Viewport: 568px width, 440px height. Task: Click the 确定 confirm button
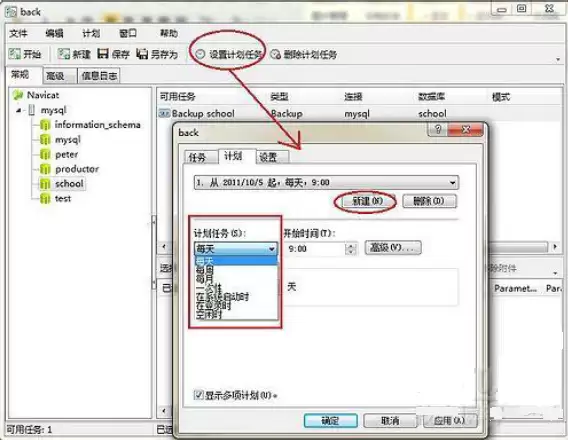pos(330,420)
